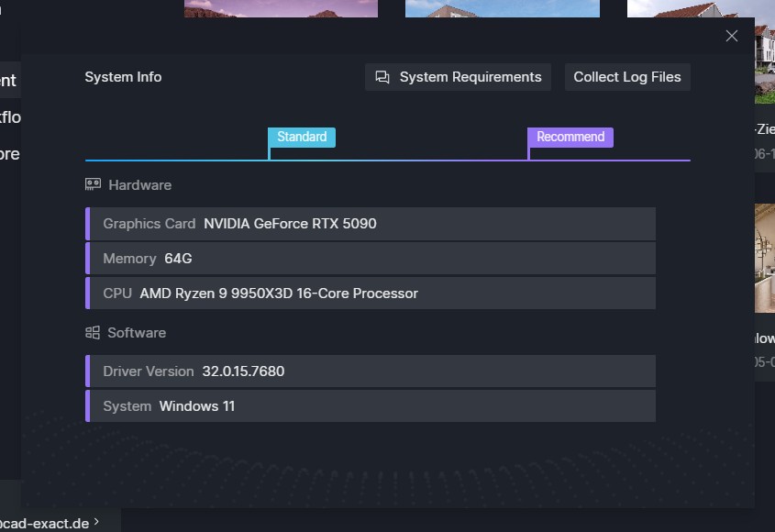Select the Memory 64G row
This screenshot has height=532, width=775.
371,259
